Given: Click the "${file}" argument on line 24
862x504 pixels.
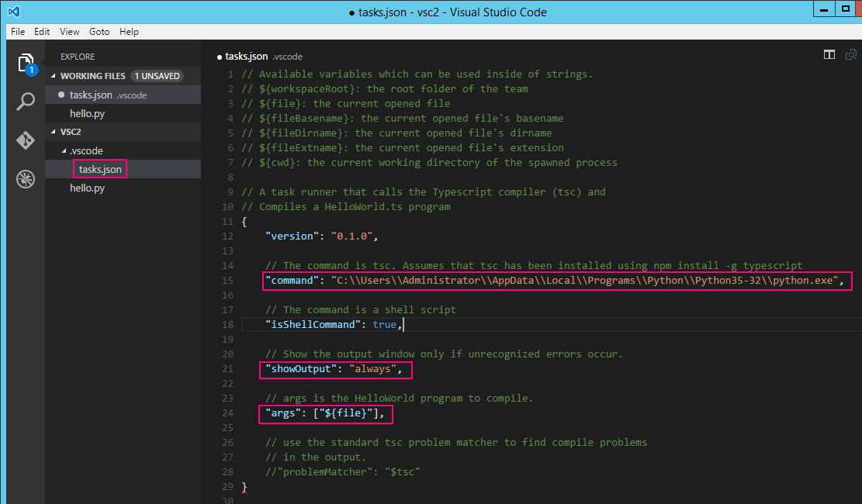Looking at the screenshot, I should click(x=346, y=413).
